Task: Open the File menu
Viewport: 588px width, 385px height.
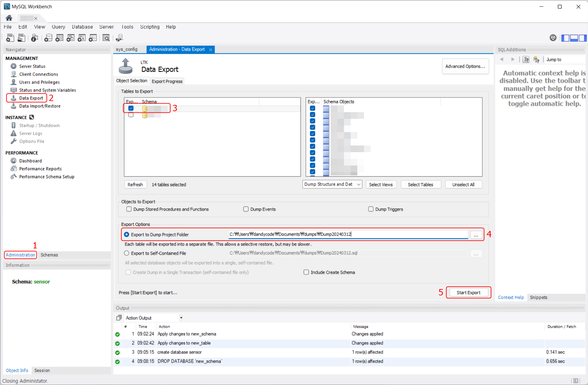Action: click(8, 27)
